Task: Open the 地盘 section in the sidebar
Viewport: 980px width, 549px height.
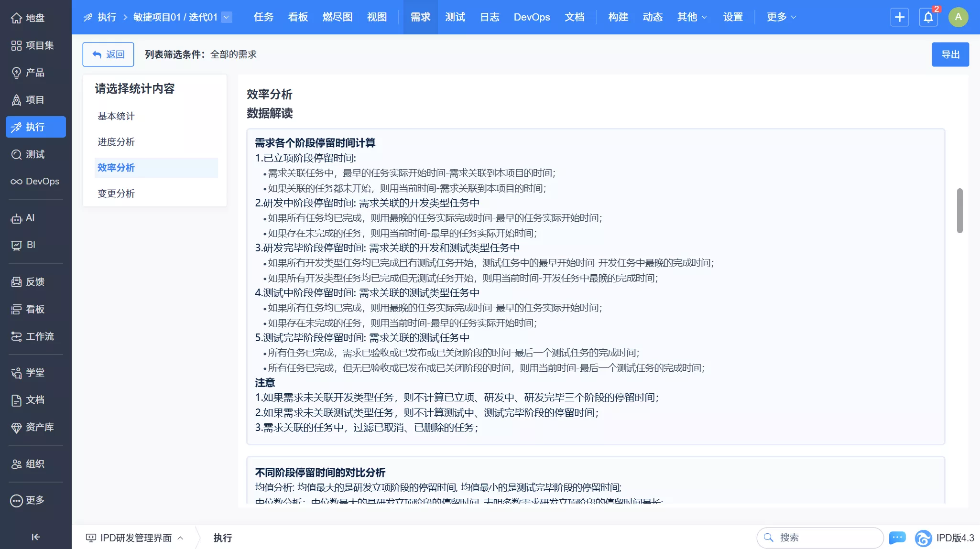Action: (x=34, y=18)
